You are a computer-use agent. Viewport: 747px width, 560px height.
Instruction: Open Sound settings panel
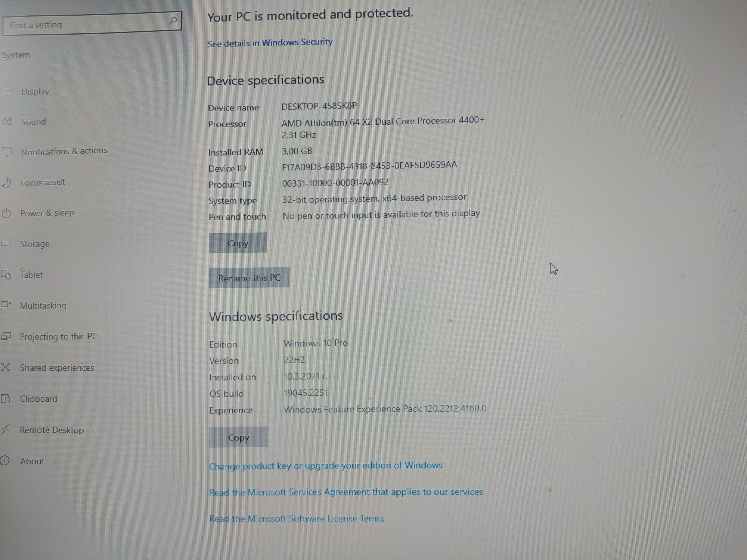click(33, 122)
